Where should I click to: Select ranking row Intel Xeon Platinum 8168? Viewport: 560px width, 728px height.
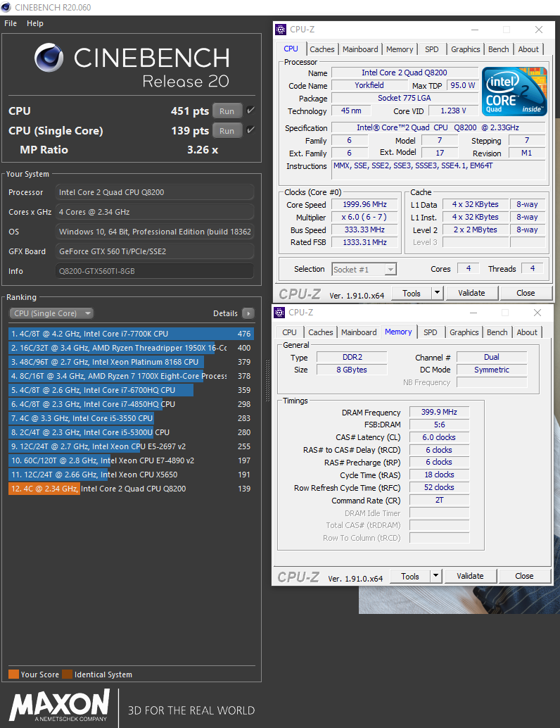pyautogui.click(x=131, y=362)
